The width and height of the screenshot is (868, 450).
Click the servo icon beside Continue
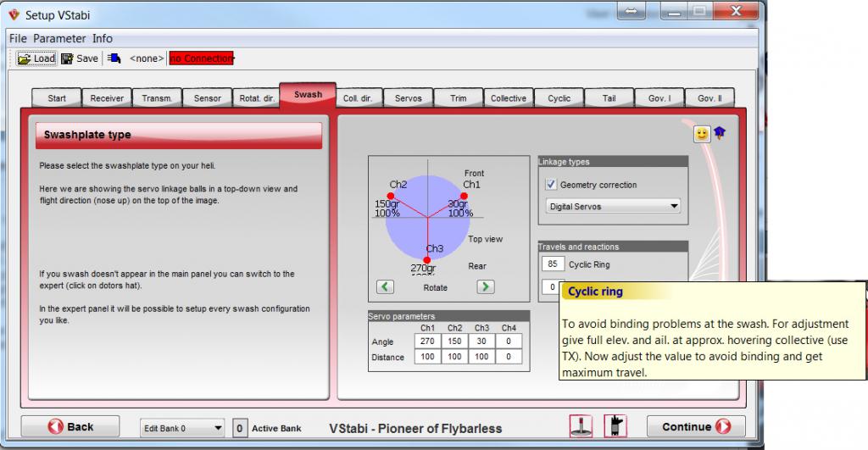pos(615,426)
